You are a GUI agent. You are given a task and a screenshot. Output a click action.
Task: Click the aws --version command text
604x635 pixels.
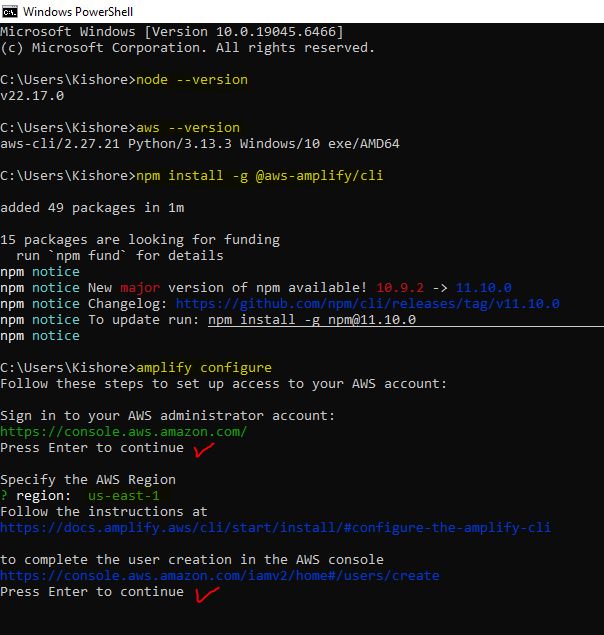tap(187, 127)
